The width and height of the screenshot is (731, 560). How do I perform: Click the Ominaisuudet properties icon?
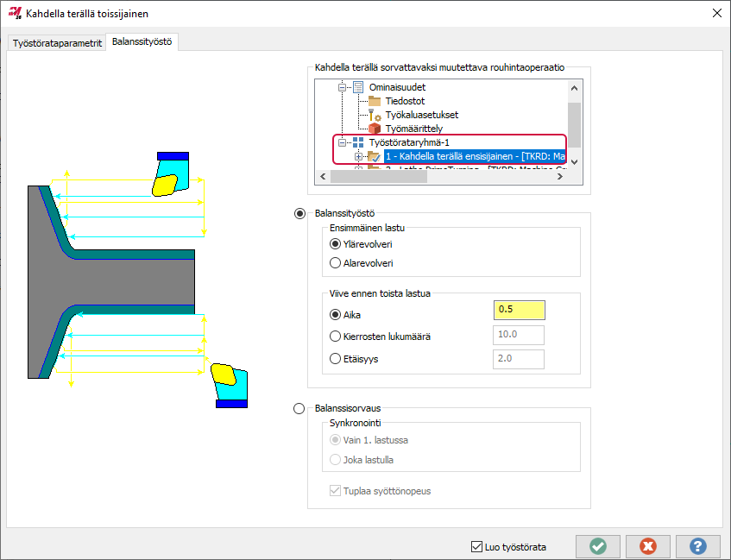pos(358,87)
